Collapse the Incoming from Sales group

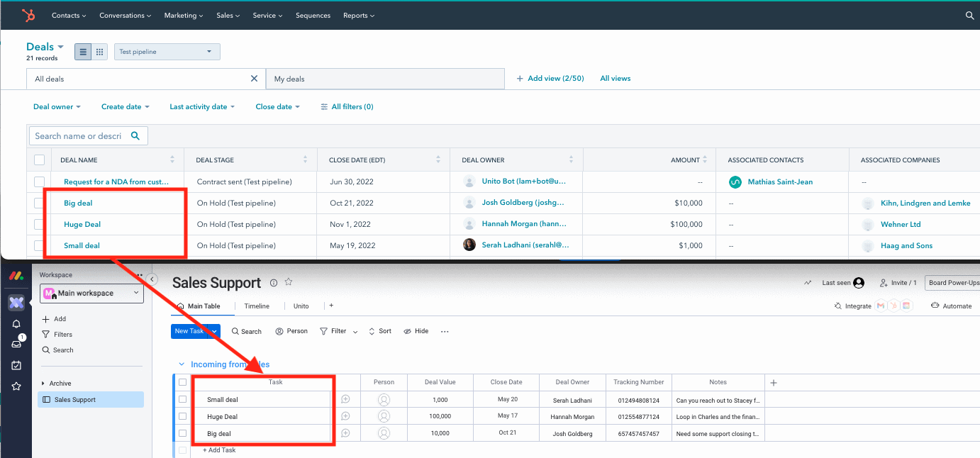182,364
